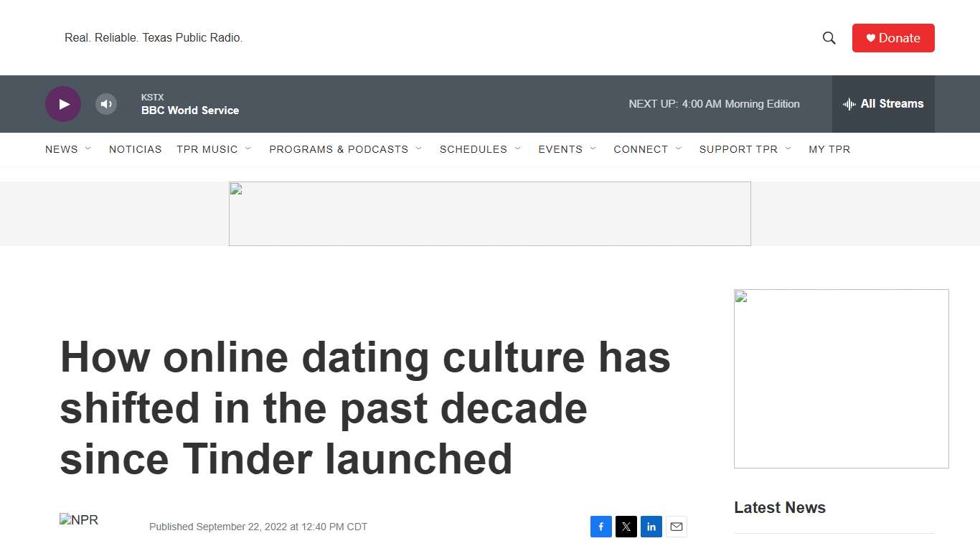This screenshot has height=551, width=980.
Task: Click the Donate button
Action: (893, 37)
